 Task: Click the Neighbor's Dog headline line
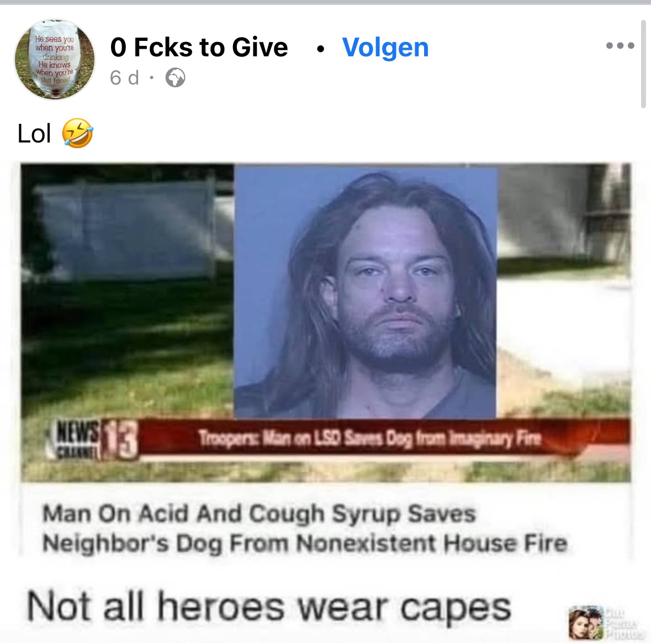305,543
